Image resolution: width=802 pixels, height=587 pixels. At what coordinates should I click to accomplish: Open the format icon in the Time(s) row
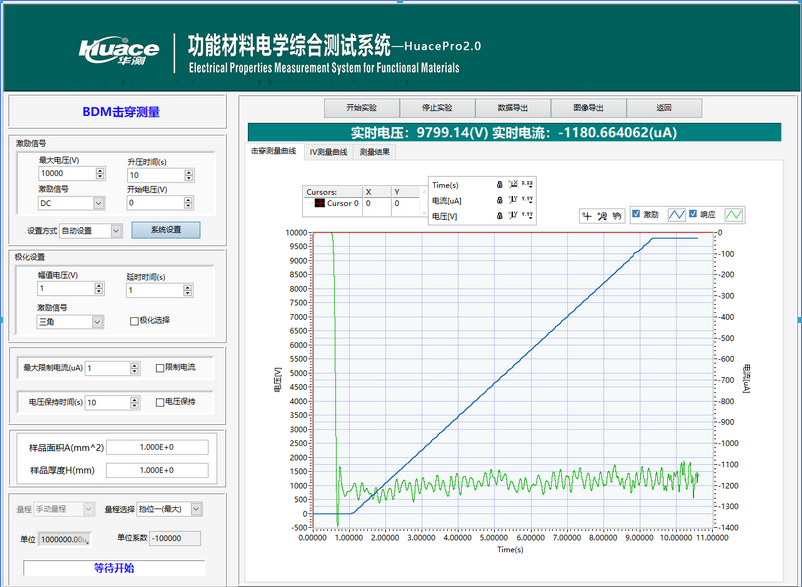pos(527,184)
